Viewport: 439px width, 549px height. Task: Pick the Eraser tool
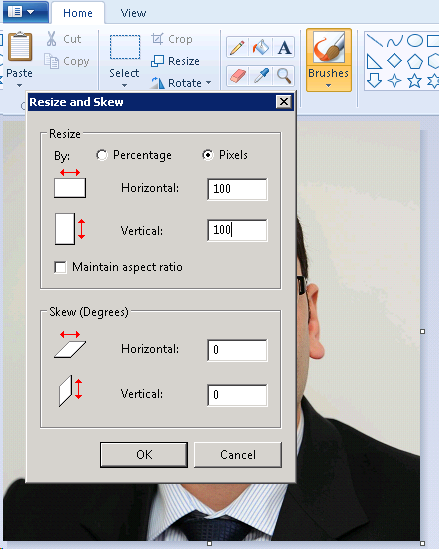(x=237, y=75)
